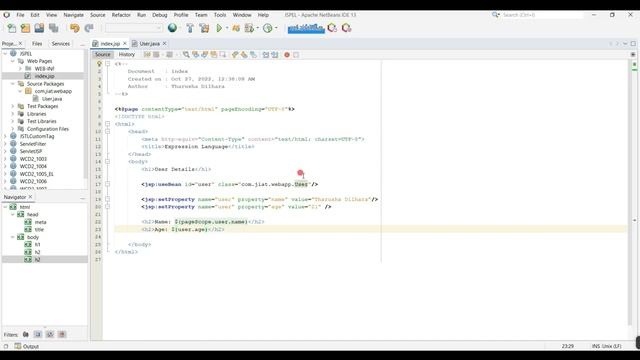Click the Stop Macro Recording square icon
640x360 pixels.
[296, 55]
